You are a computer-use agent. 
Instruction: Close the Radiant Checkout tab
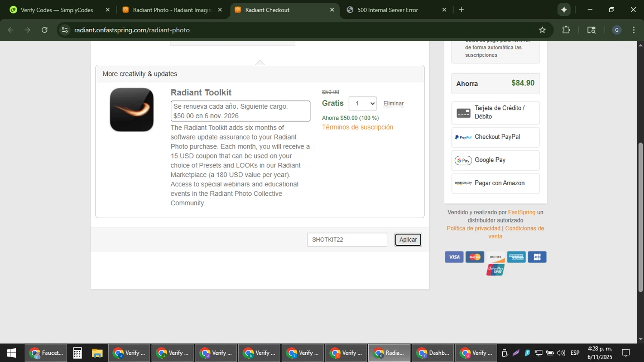[332, 10]
